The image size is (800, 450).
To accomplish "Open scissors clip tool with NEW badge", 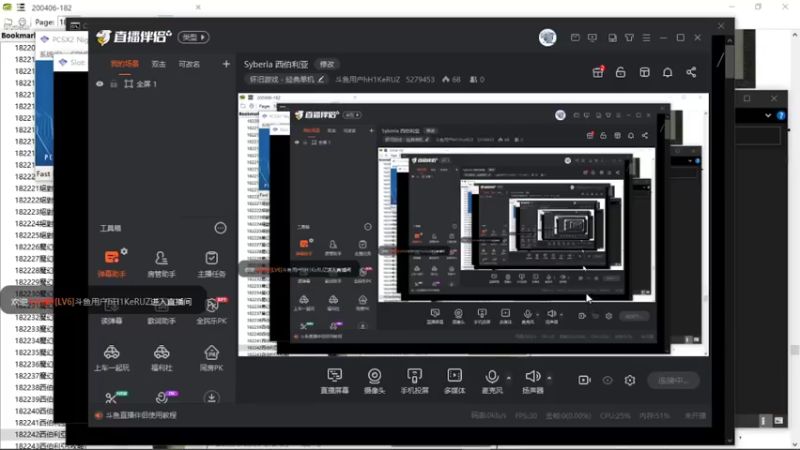I will coord(112,397).
